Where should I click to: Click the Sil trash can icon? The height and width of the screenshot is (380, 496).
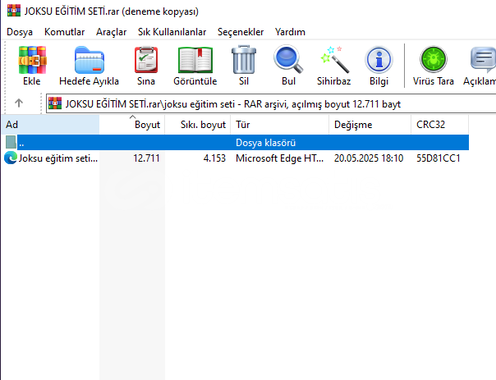244,60
